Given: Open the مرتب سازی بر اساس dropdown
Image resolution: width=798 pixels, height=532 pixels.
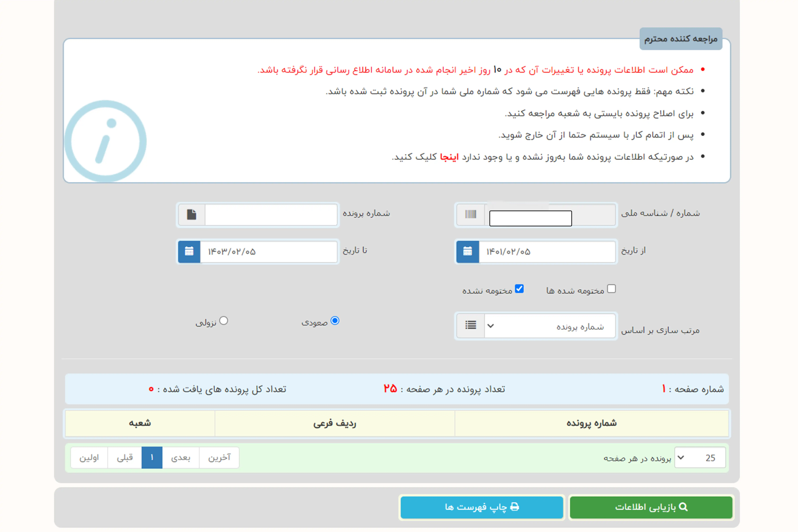Looking at the screenshot, I should tap(550, 326).
